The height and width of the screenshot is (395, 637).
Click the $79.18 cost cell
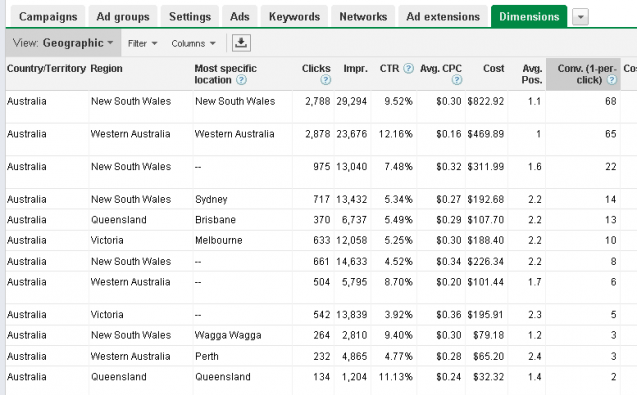(488, 335)
